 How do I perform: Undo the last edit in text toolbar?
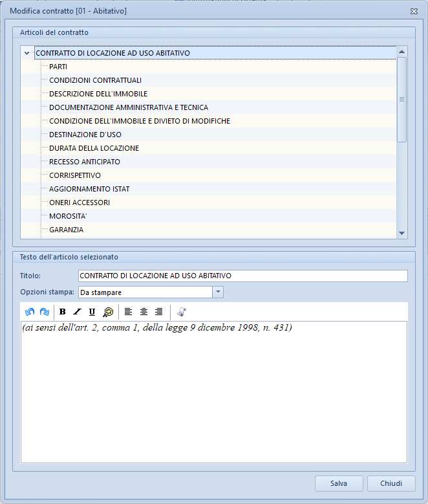click(30, 311)
